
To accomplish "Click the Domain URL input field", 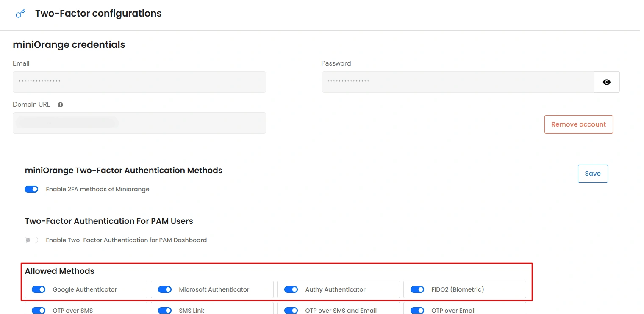I will pos(139,123).
